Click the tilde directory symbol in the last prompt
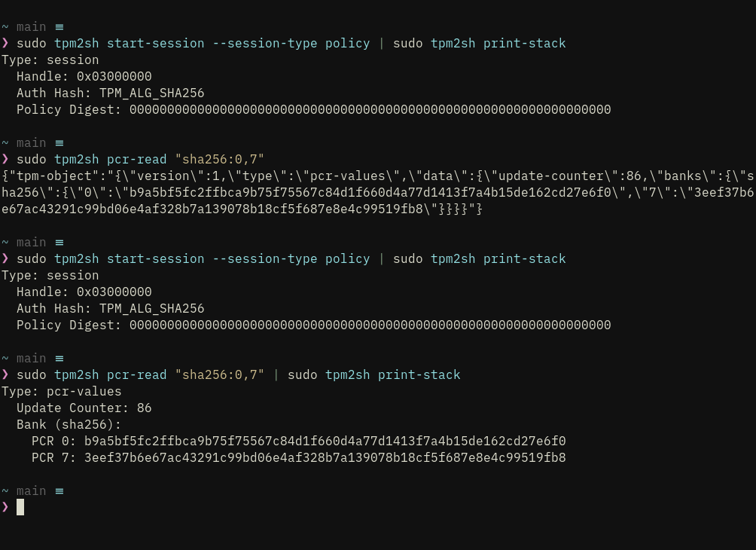 (x=5, y=491)
